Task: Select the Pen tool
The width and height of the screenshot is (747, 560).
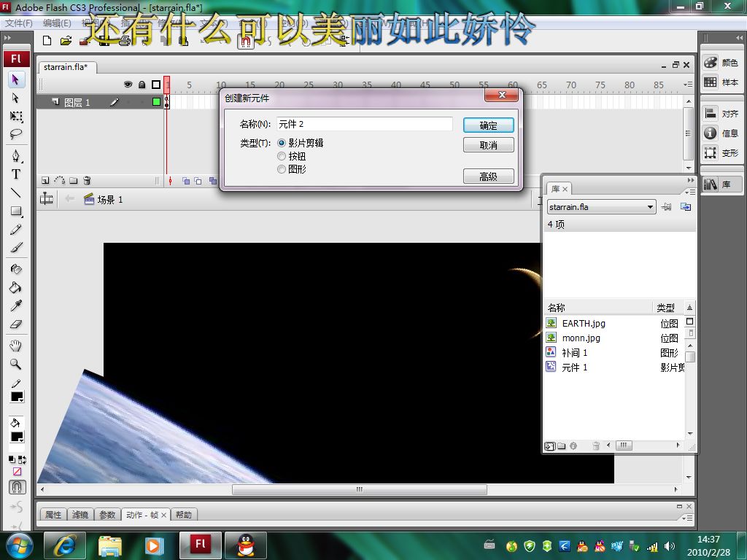Action: (x=16, y=156)
